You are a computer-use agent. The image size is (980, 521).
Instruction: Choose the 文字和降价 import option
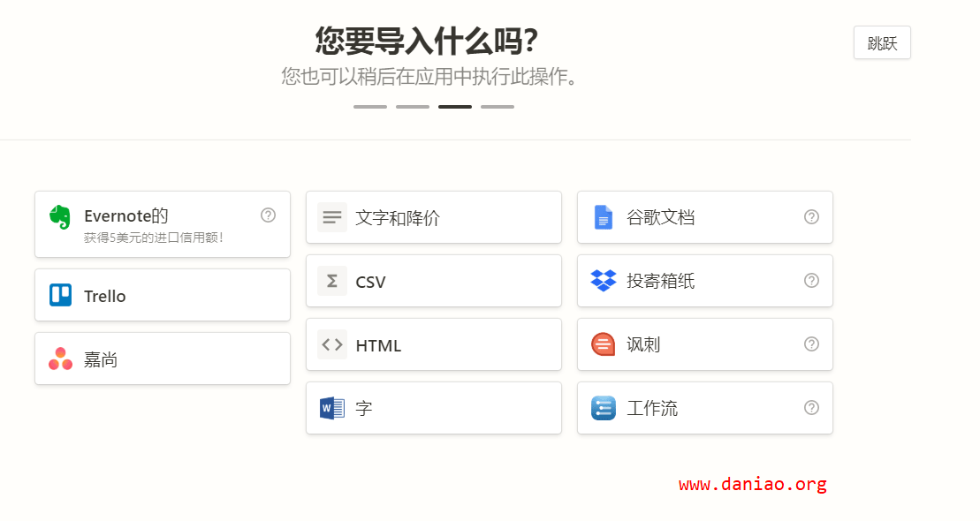(x=434, y=217)
